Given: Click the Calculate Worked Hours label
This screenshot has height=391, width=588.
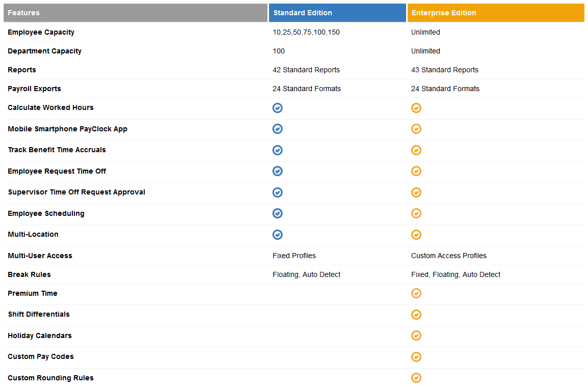Looking at the screenshot, I should [50, 107].
